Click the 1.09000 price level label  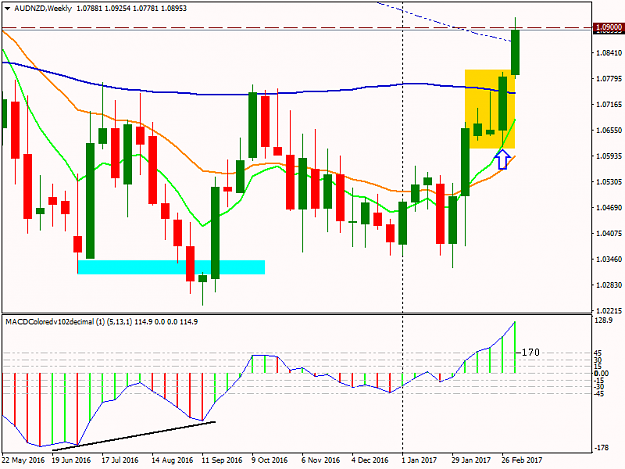tap(607, 28)
